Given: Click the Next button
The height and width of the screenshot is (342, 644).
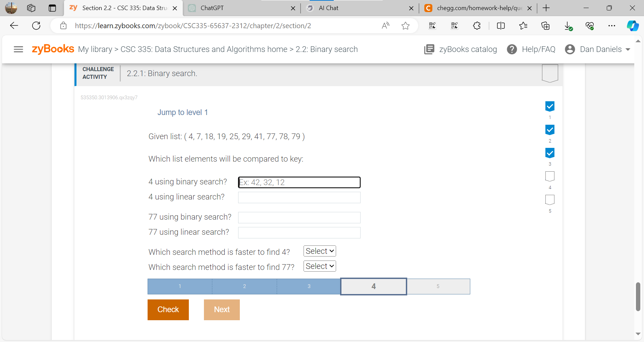Looking at the screenshot, I should 222,309.
